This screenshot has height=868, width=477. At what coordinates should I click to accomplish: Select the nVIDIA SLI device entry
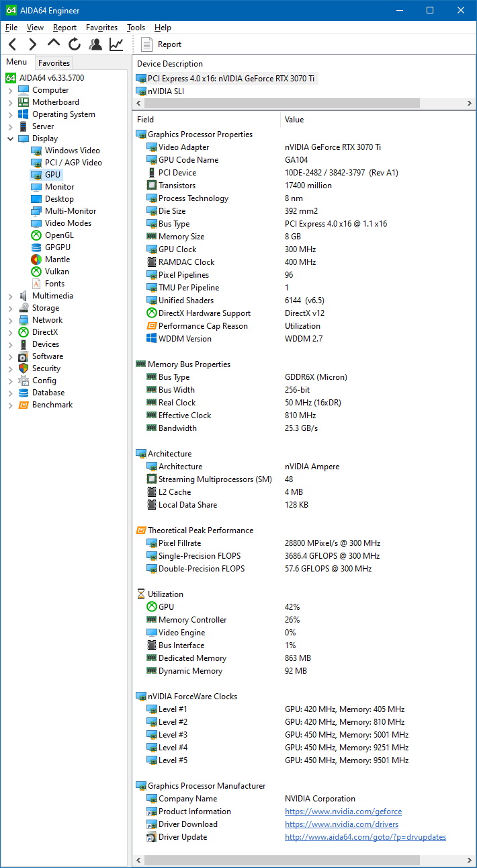coord(165,91)
